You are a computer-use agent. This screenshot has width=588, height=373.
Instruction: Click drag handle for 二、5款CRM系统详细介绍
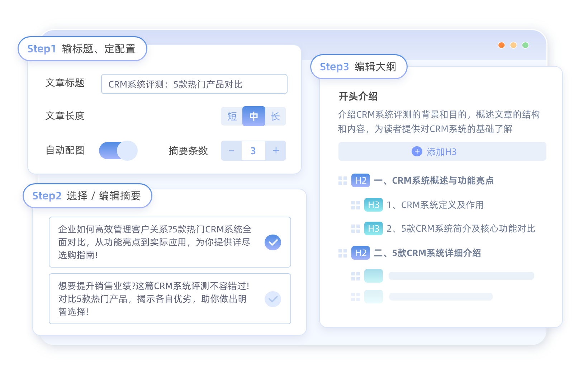(343, 253)
